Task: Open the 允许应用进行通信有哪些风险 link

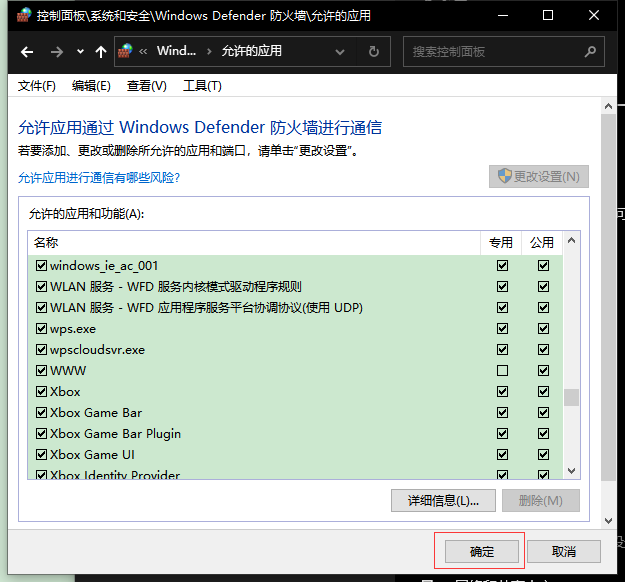Action: (x=99, y=177)
